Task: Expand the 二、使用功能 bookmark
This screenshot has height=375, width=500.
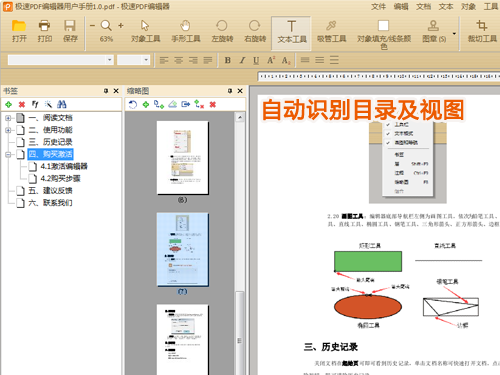Action: (x=8, y=130)
